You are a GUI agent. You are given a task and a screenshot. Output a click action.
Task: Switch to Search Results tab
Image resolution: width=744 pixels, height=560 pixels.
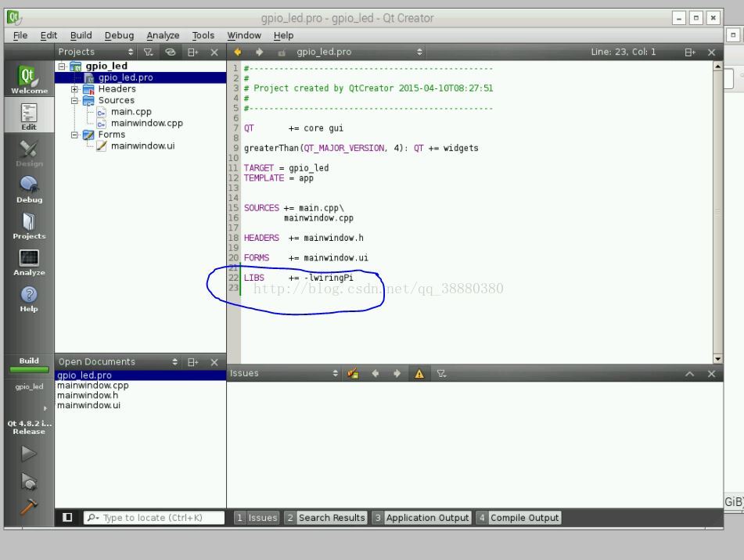326,518
